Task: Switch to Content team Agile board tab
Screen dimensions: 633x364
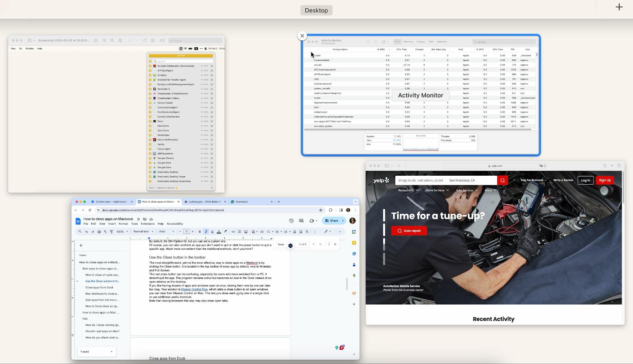Action: (112, 202)
